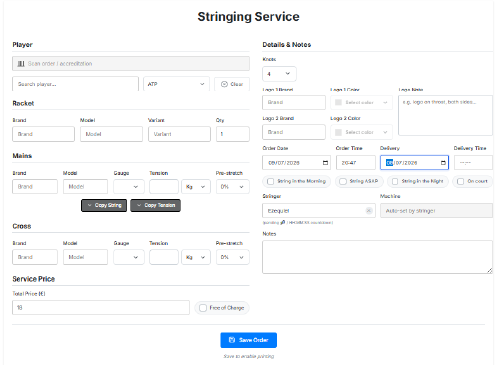Open the Order Date calendar picker icon
The image size is (500, 365).
click(x=325, y=163)
